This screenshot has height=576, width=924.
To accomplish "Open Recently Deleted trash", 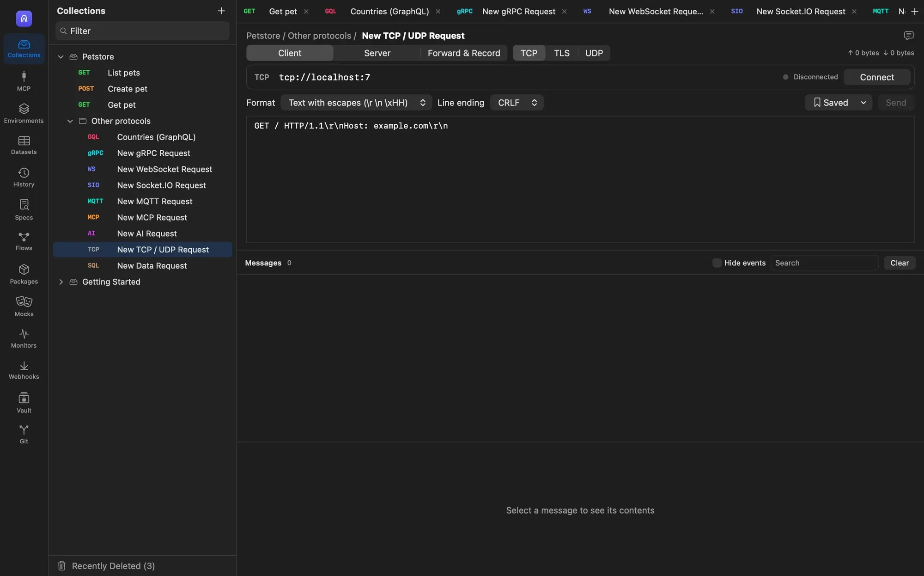I will point(106,566).
